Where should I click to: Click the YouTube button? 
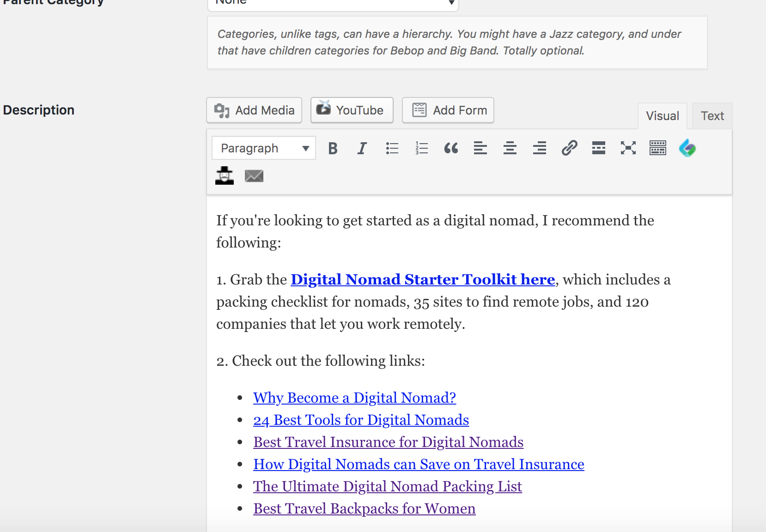[352, 110]
